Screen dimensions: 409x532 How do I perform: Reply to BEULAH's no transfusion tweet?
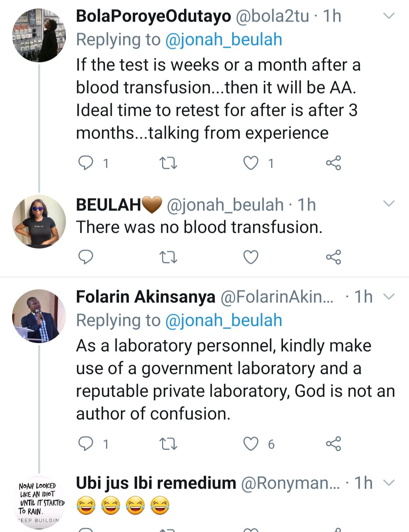click(x=86, y=257)
